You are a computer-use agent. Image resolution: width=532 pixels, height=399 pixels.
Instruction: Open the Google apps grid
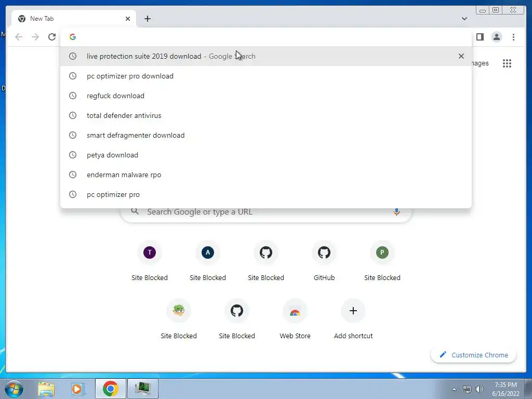pyautogui.click(x=507, y=63)
